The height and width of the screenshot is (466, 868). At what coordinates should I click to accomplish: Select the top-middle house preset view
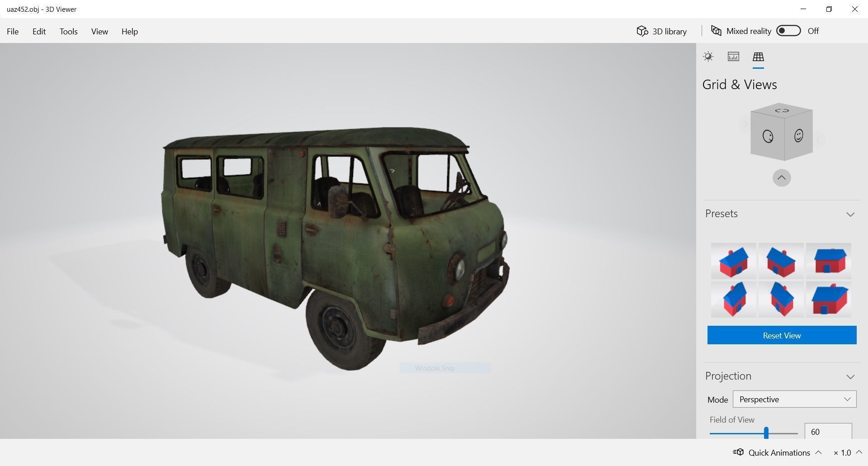click(x=781, y=261)
